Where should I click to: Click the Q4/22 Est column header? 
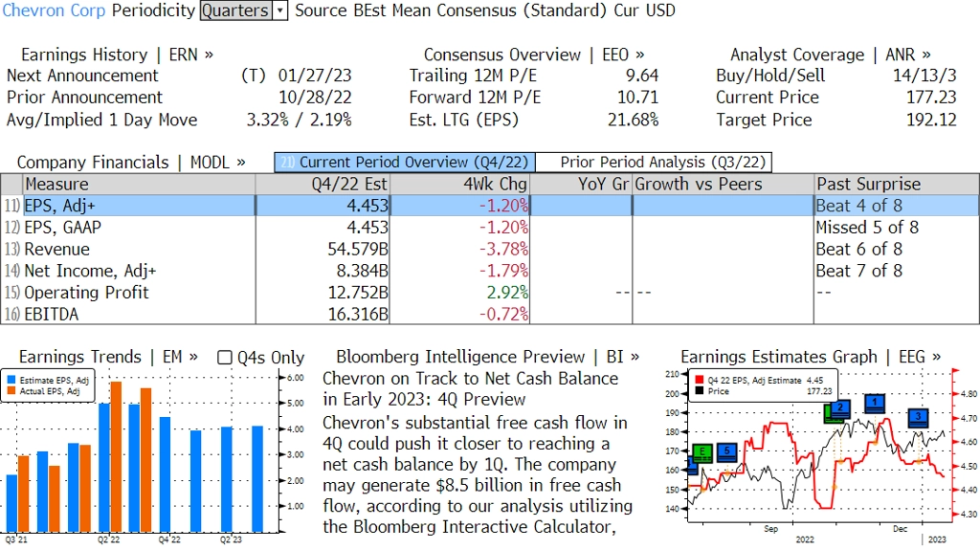coord(323,185)
